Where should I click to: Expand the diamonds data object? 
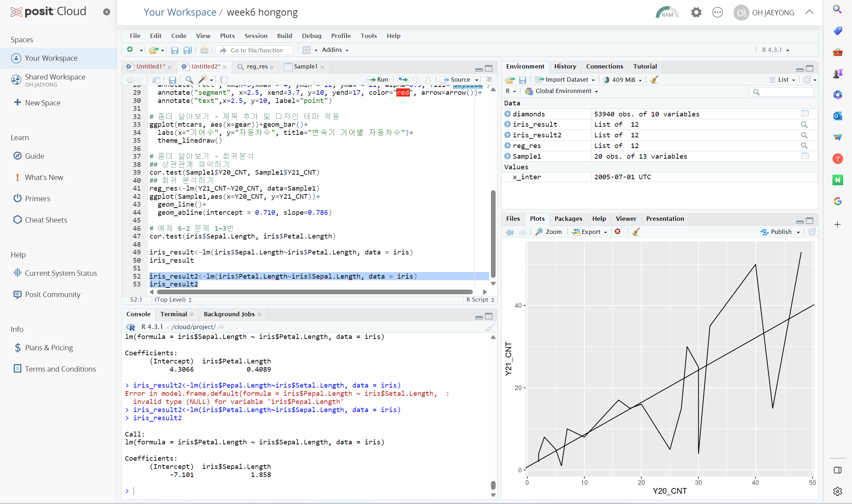tap(508, 114)
